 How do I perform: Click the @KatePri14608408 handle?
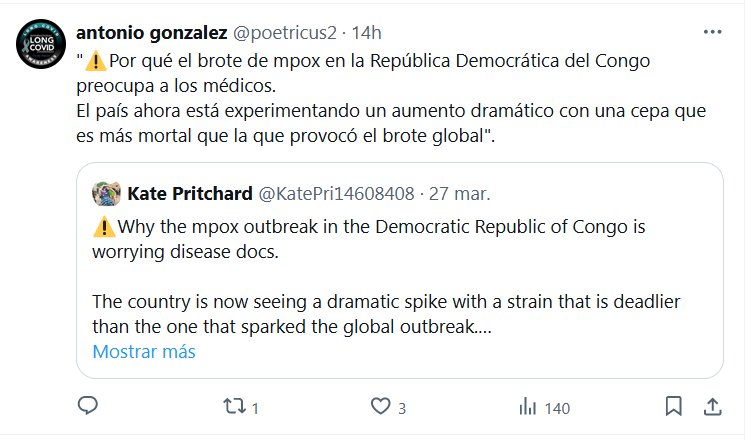[335, 191]
